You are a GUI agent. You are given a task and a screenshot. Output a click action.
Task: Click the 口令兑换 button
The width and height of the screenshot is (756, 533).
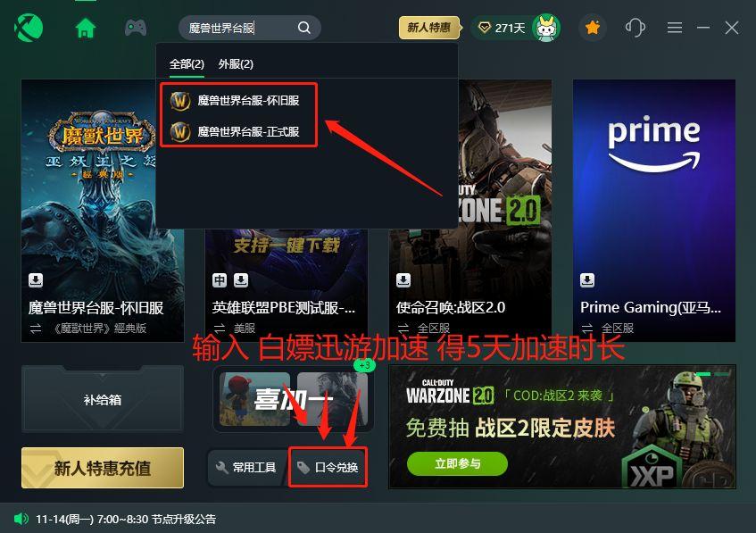pos(328,467)
